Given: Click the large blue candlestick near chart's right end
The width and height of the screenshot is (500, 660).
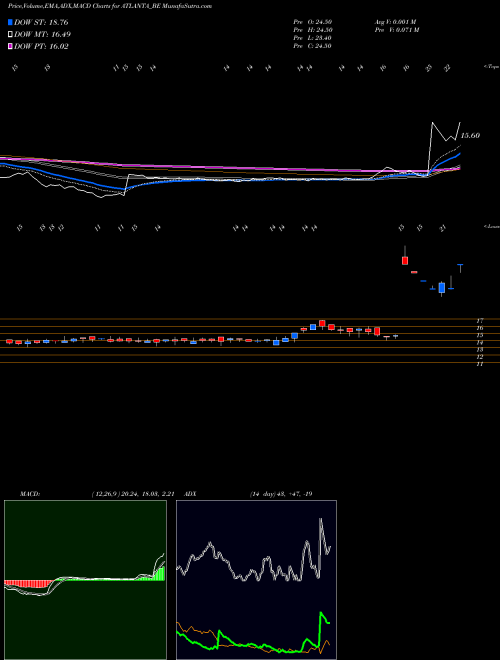Looking at the screenshot, I should [441, 288].
